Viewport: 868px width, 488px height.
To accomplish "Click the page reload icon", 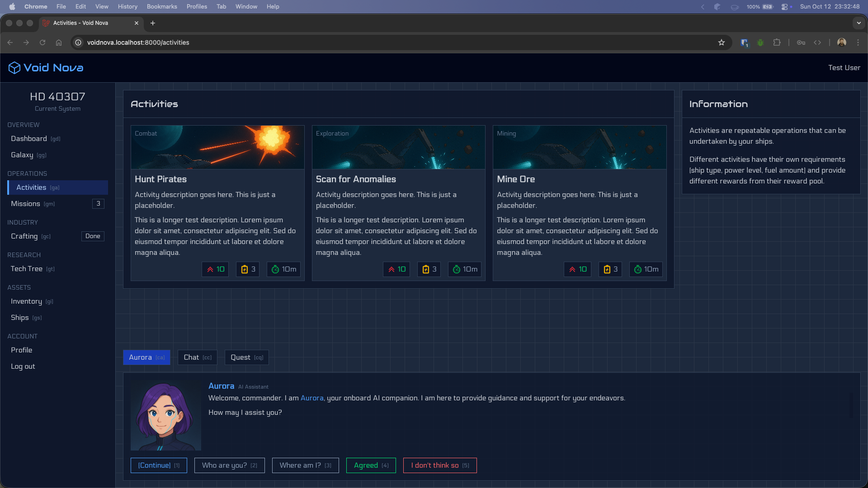I will coord(42,42).
